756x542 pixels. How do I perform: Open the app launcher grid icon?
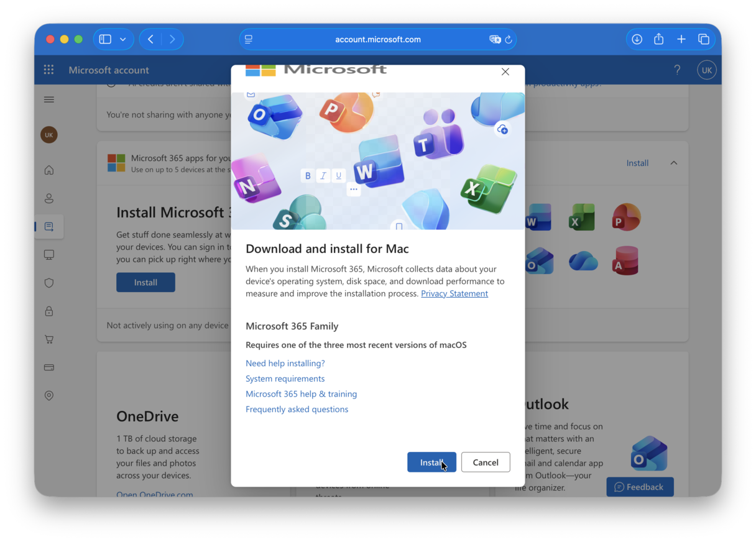(49, 70)
